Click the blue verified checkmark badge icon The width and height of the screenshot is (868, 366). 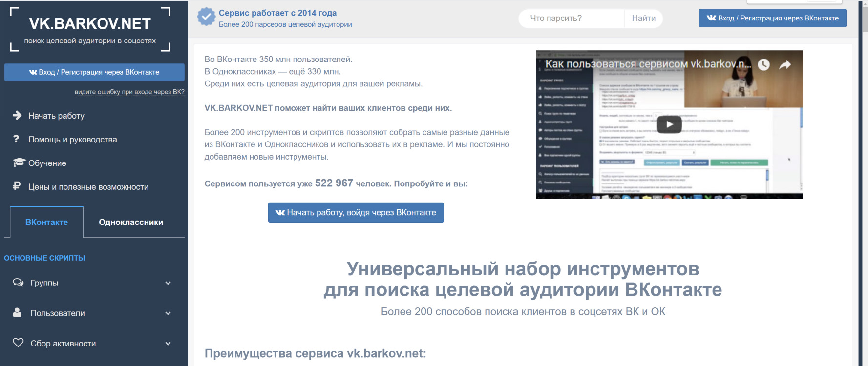tap(206, 17)
